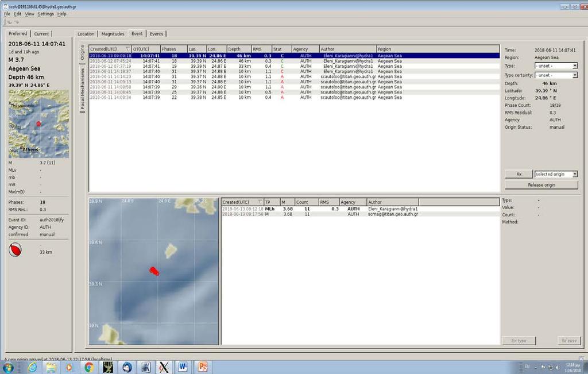Open the View menu
This screenshot has width=588, height=374.
(29, 14)
